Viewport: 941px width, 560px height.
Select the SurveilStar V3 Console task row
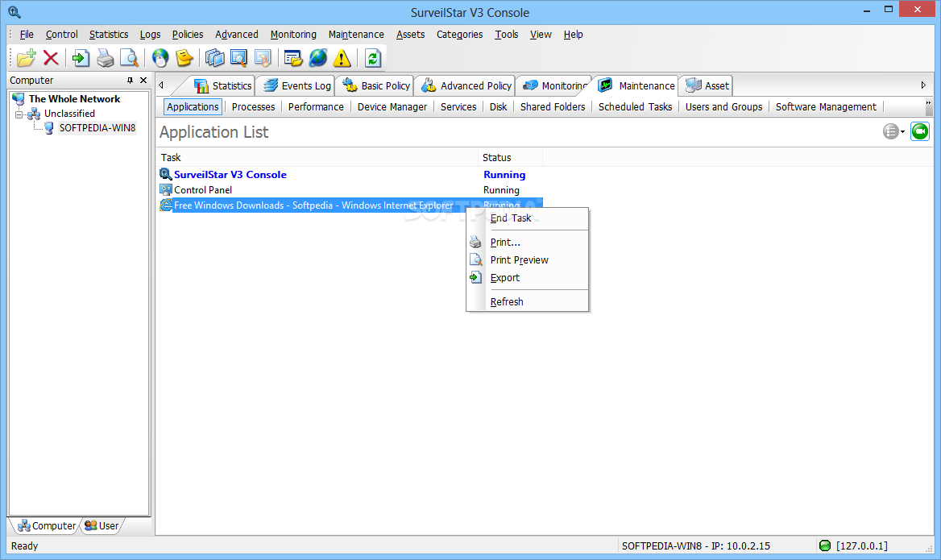point(350,175)
